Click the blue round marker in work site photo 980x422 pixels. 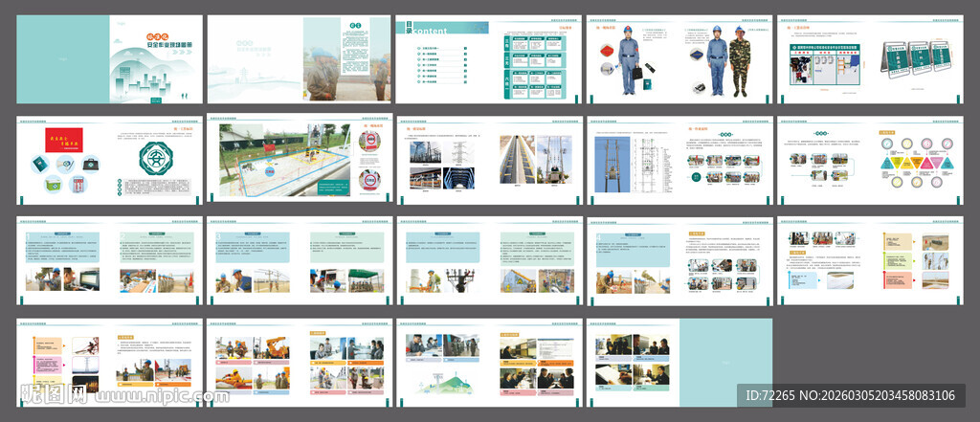click(x=268, y=170)
